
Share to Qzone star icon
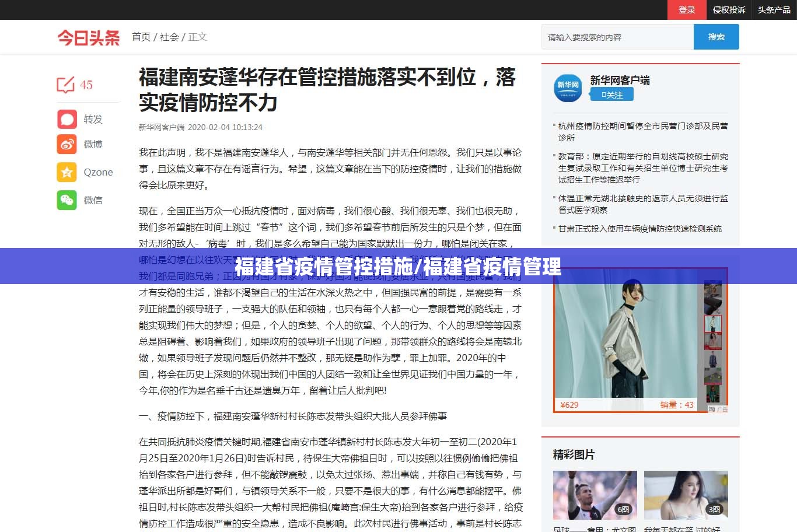tap(67, 172)
